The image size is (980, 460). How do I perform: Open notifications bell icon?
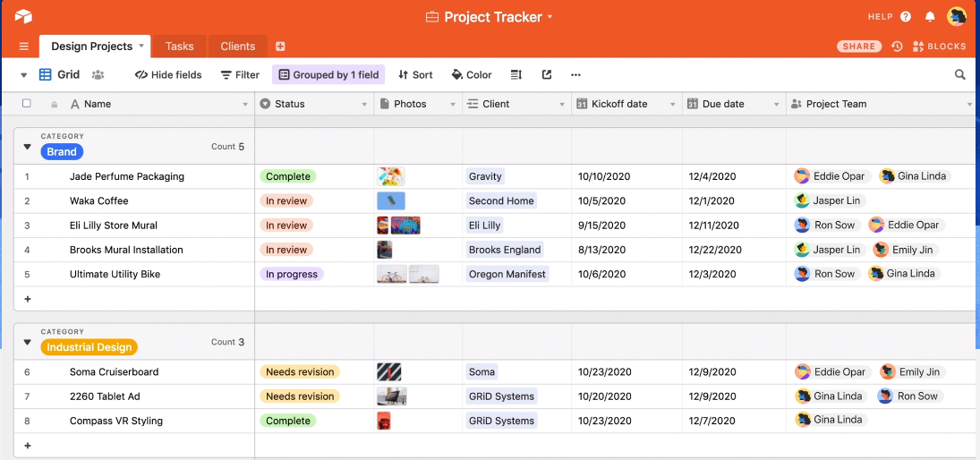tap(930, 17)
